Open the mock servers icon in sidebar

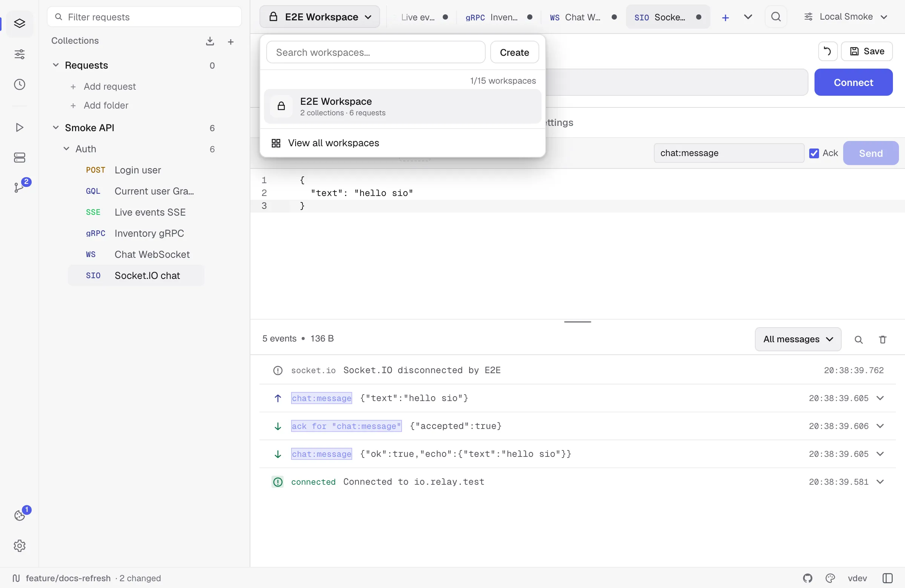(19, 157)
